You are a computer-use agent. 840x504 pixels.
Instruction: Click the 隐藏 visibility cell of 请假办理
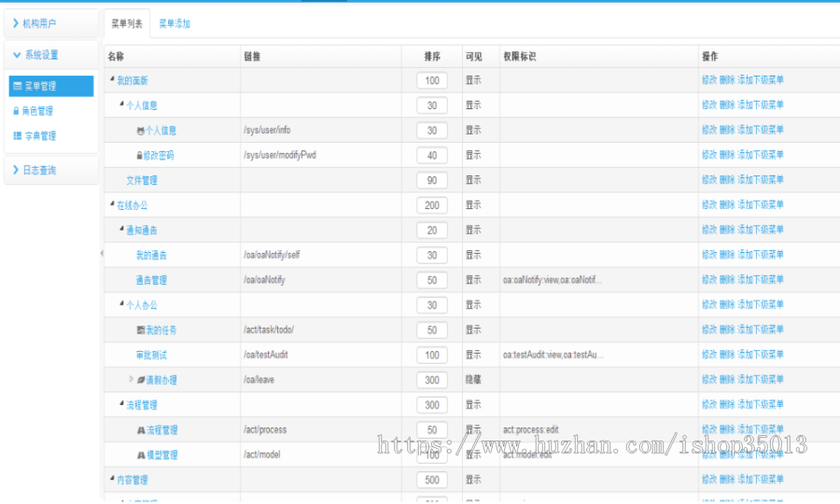click(473, 380)
